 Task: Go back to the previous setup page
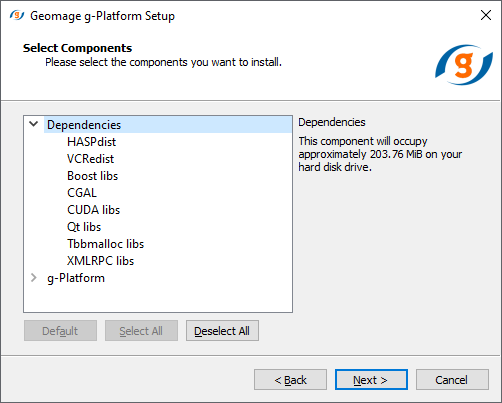[x=290, y=379]
